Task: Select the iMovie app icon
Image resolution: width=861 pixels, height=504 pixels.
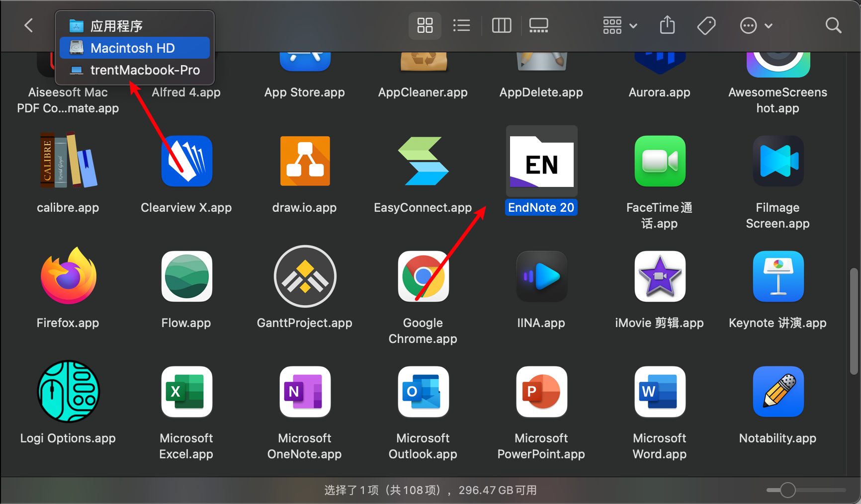Action: [660, 276]
